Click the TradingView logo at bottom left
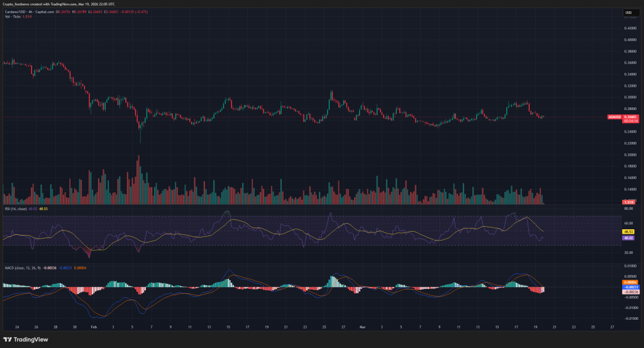 pyautogui.click(x=25, y=339)
